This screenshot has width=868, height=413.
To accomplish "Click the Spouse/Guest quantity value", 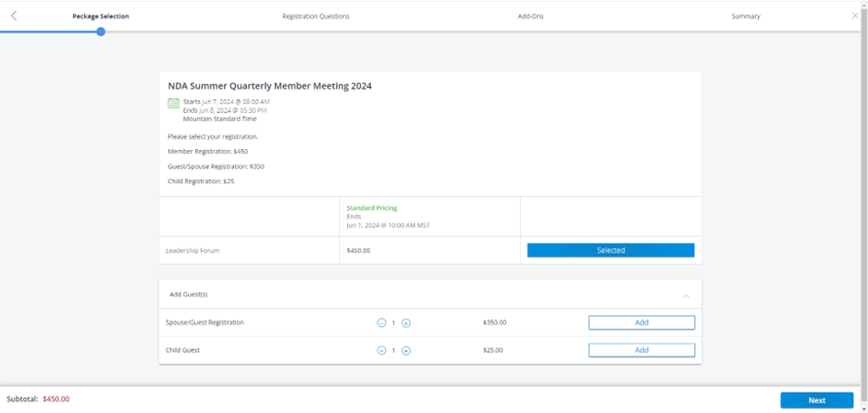I will [x=393, y=323].
